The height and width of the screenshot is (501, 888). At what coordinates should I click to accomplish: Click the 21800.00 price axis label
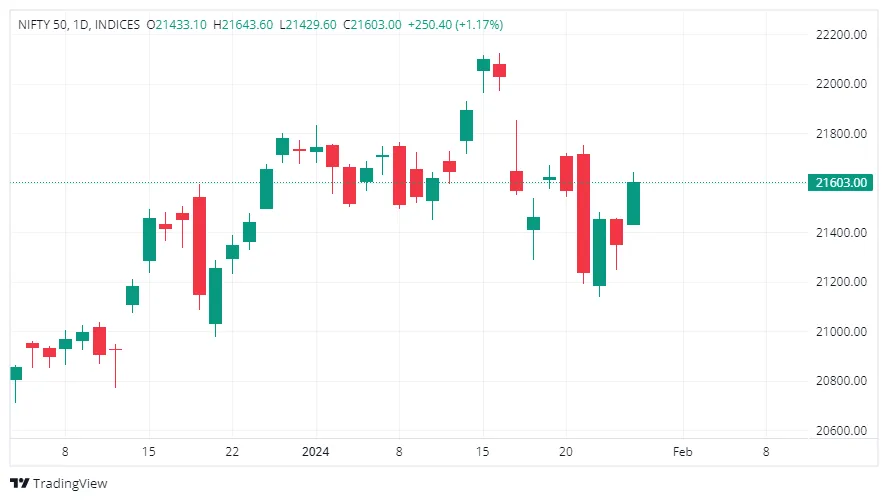click(x=842, y=134)
